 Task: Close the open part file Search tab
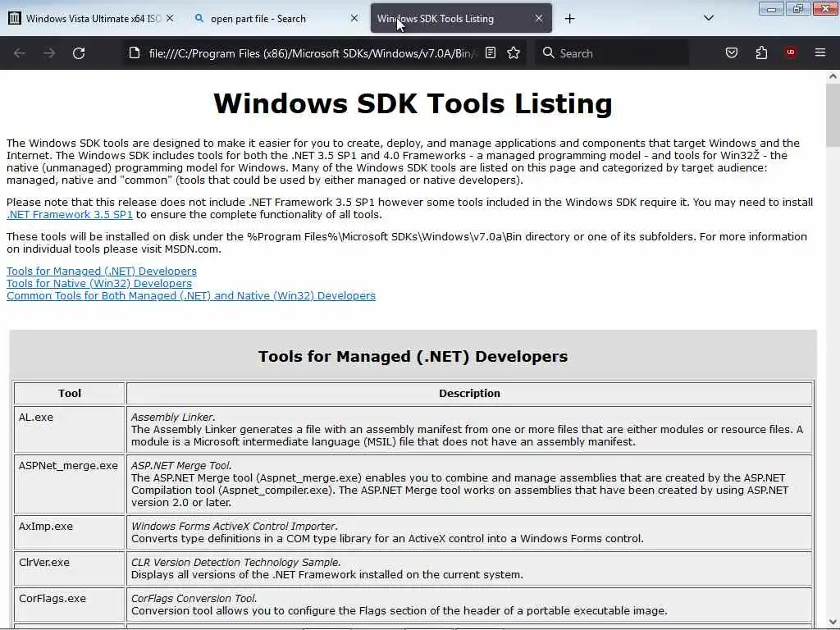click(354, 18)
